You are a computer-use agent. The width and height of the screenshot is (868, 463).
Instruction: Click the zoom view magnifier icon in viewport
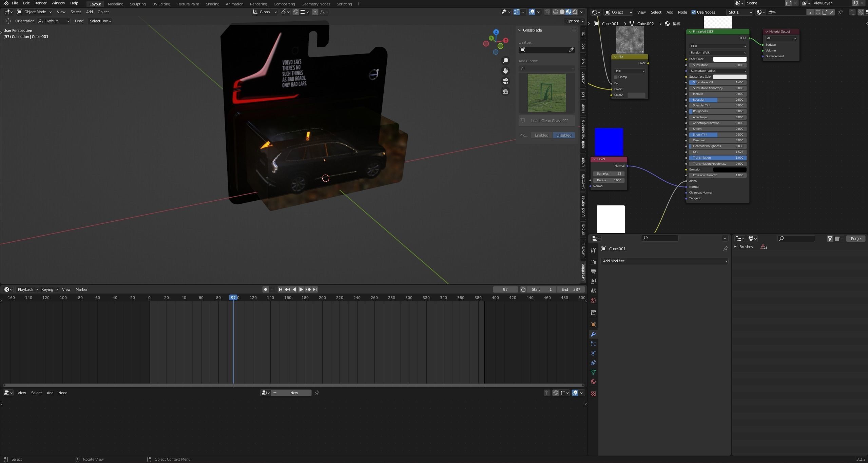click(x=505, y=61)
